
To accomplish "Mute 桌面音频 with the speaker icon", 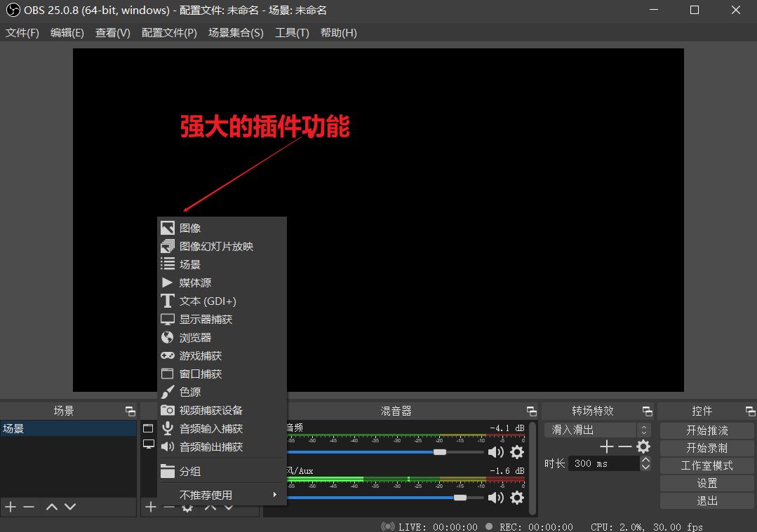I will [x=496, y=452].
